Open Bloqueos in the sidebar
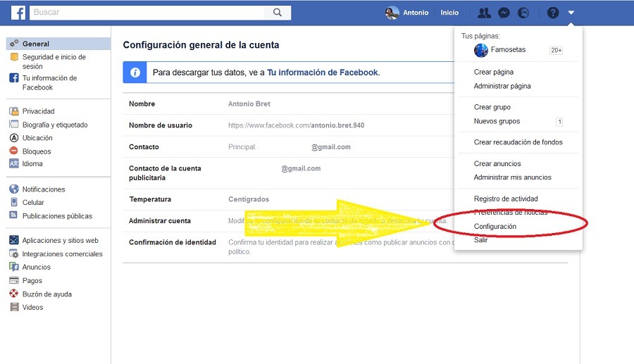Screen dimensions: 634x364 37,151
